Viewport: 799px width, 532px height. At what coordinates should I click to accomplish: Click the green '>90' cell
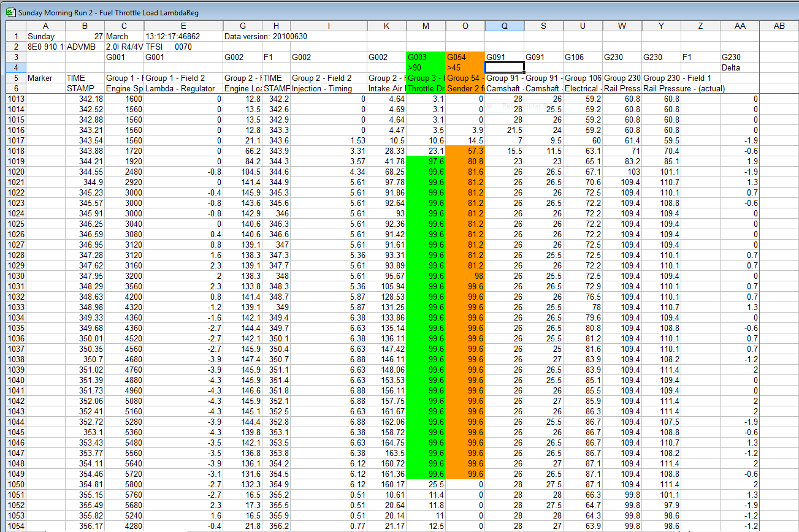[426, 67]
